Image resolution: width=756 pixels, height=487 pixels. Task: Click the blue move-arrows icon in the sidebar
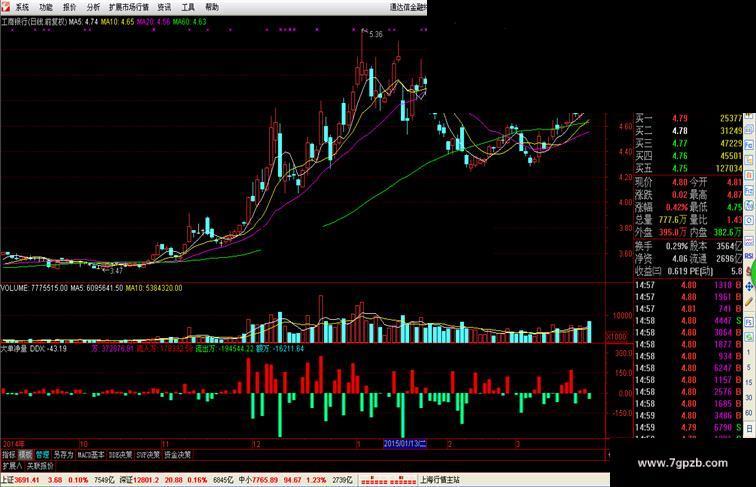click(x=749, y=287)
